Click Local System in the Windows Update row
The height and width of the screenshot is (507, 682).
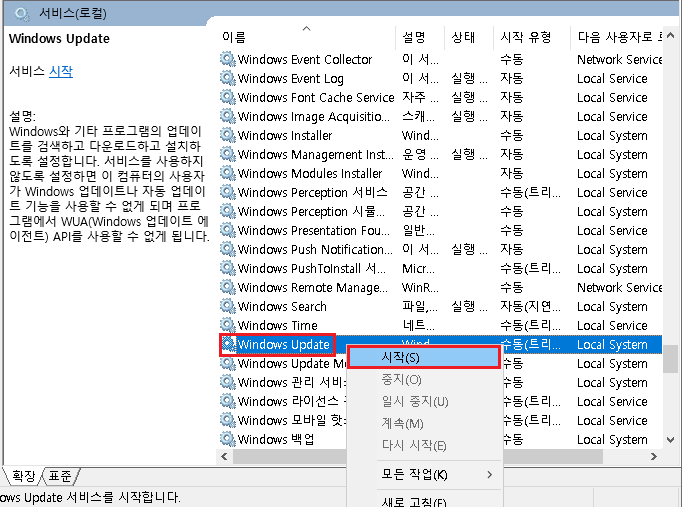coord(612,345)
